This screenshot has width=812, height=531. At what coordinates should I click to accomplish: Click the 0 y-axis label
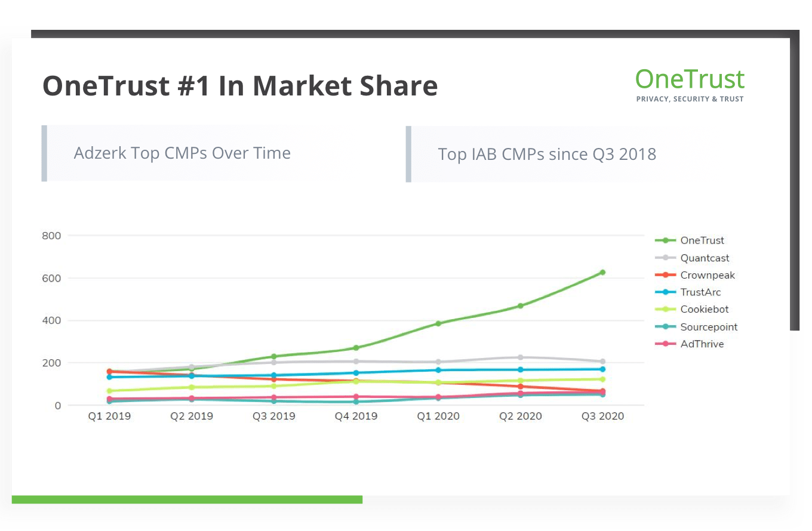click(x=58, y=406)
